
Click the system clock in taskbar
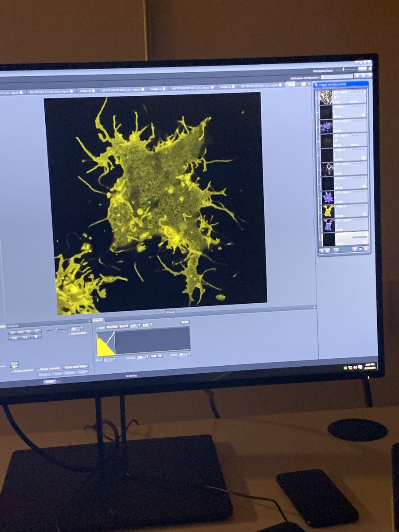[x=369, y=366]
